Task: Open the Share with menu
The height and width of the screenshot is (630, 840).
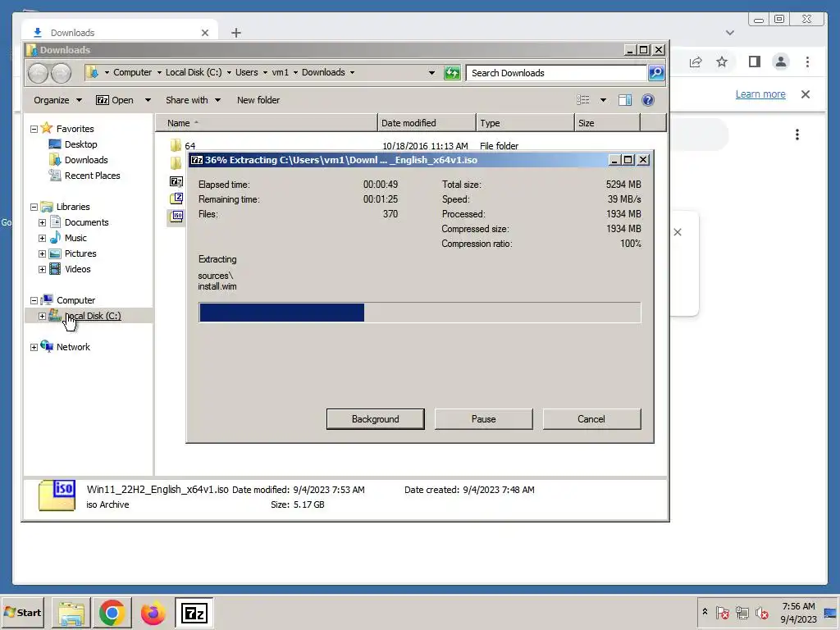Action: coord(193,100)
